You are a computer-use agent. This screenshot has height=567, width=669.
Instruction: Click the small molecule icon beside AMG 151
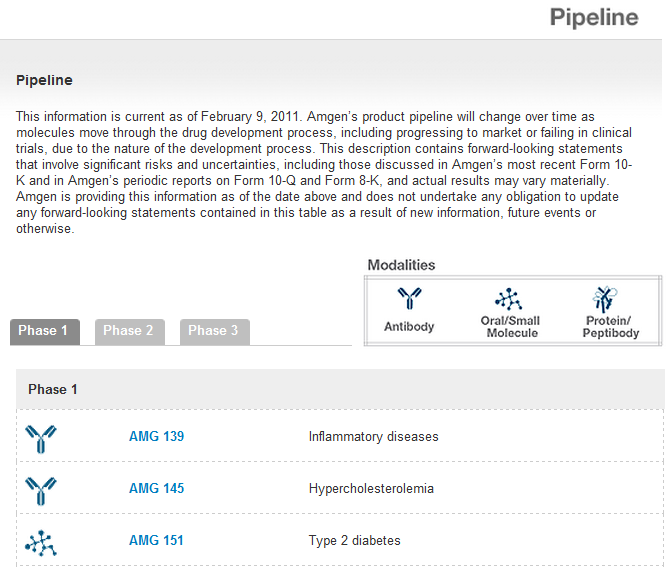coord(41,543)
